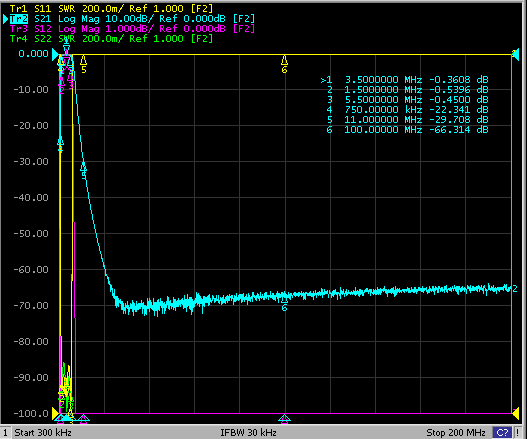
Task: Click the Stop 200 MHz field
Action: (456, 432)
